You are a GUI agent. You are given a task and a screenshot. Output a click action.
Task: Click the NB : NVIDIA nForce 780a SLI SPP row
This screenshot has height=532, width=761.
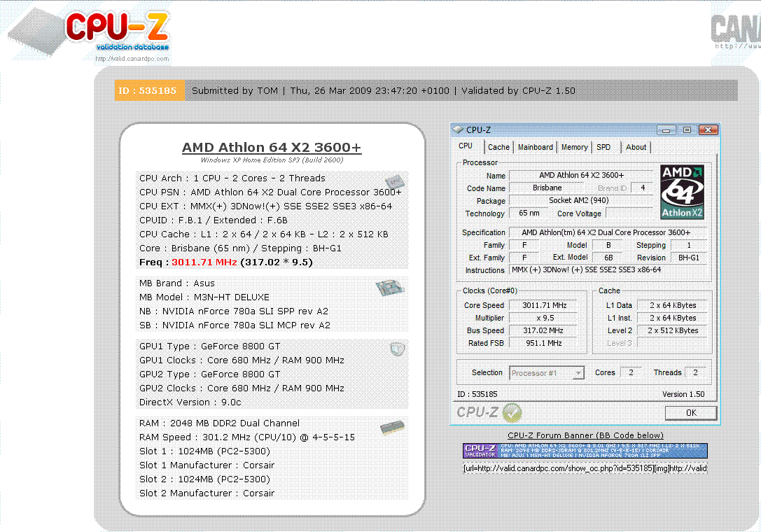click(234, 311)
